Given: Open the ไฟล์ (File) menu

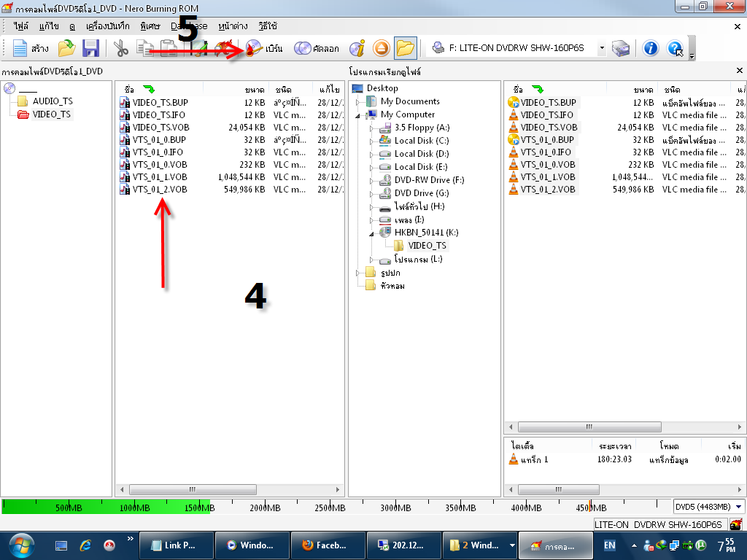Looking at the screenshot, I should pyautogui.click(x=20, y=26).
